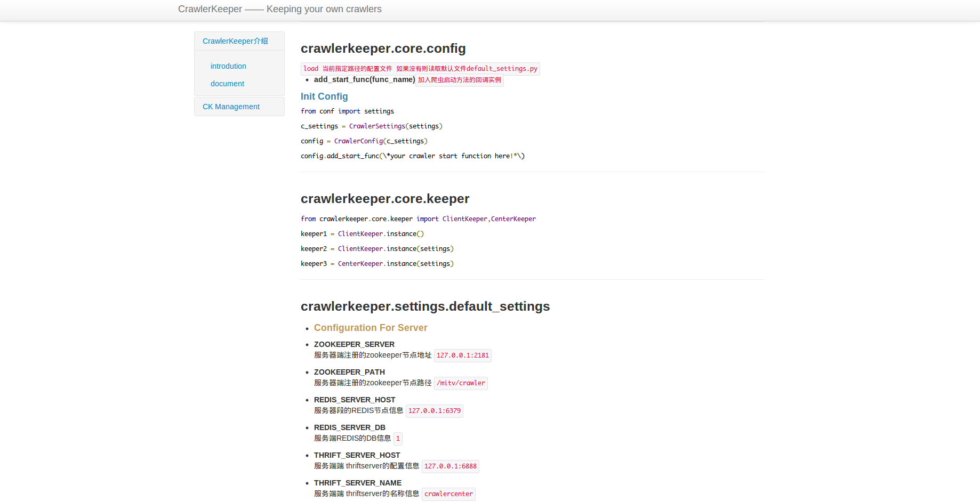Click the crawlercenter server name value
980x502 pixels.
[x=448, y=494]
